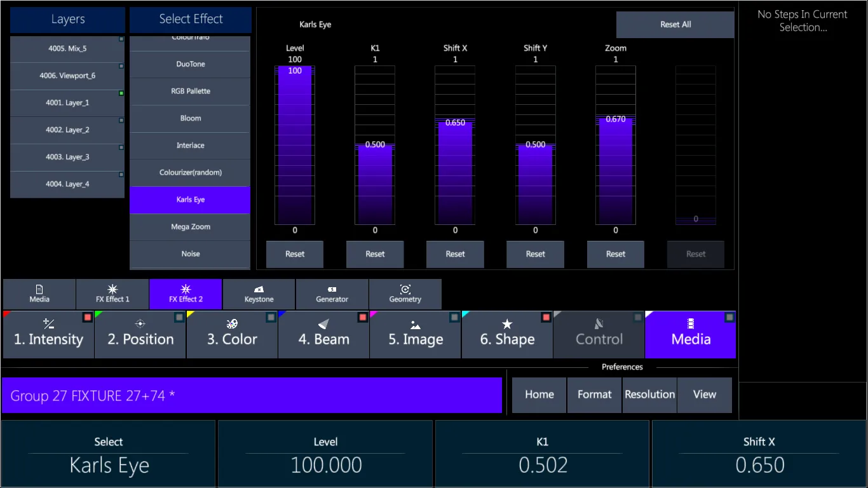Select the 6. Shape star button
Screen dimensions: 868x488
506,335
